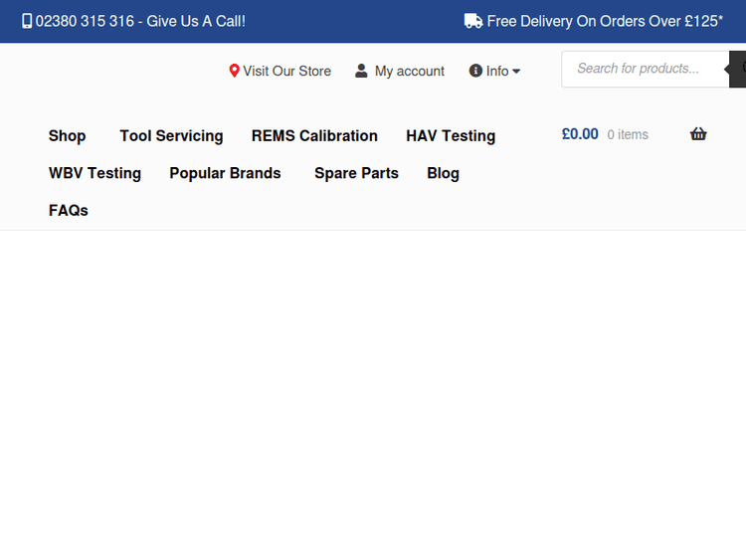Call 02380 315 316 link
This screenshot has width=746, height=560.
140,22
